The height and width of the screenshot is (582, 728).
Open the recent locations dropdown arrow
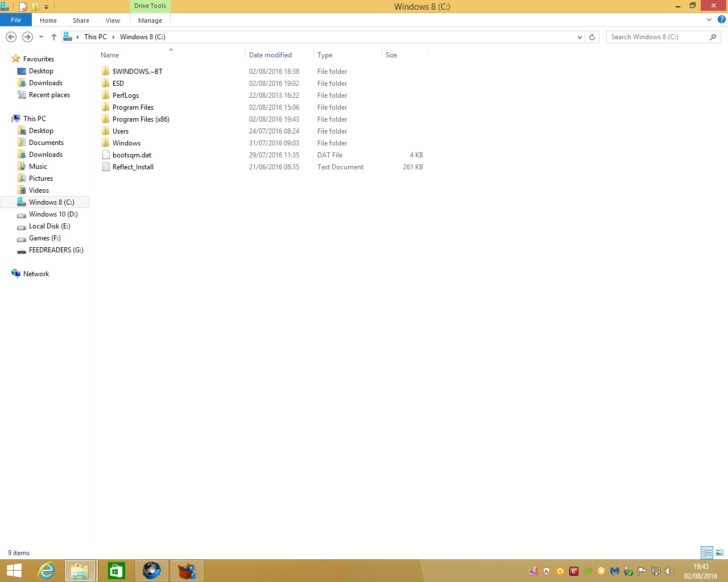41,37
